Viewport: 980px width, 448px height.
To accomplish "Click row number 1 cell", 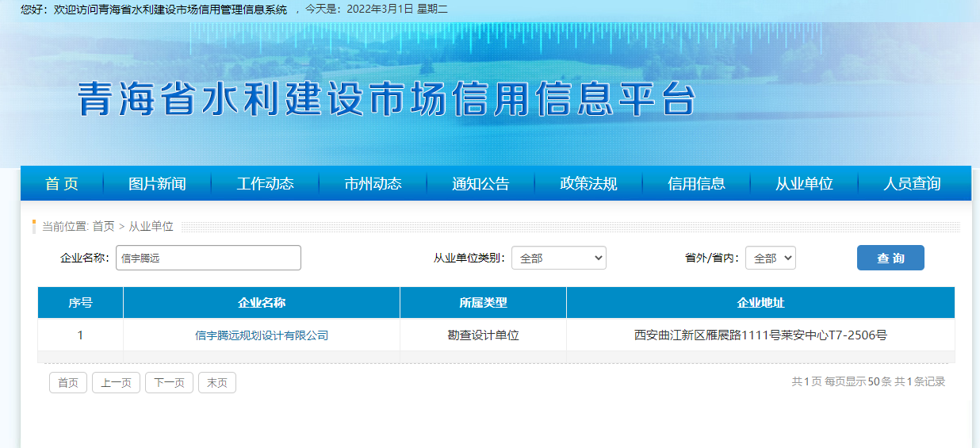I will click(x=80, y=335).
